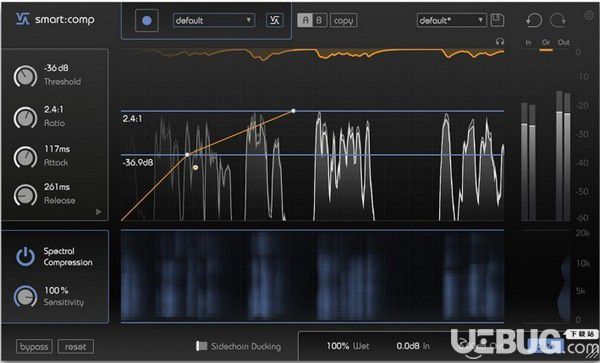Click the 2.4:1 ratio value beside the knob
The height and width of the screenshot is (363, 600).
54,109
